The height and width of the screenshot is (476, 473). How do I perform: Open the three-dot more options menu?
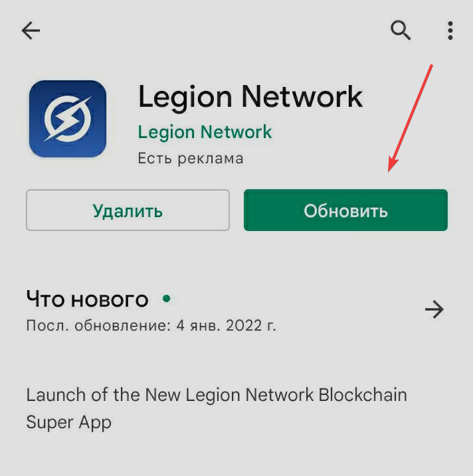coord(450,31)
